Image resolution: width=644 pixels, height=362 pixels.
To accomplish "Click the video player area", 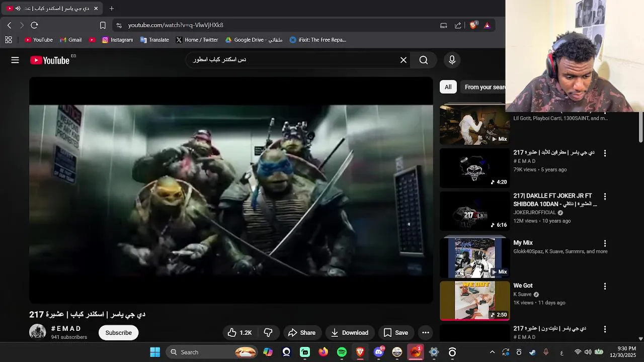I will [x=231, y=190].
